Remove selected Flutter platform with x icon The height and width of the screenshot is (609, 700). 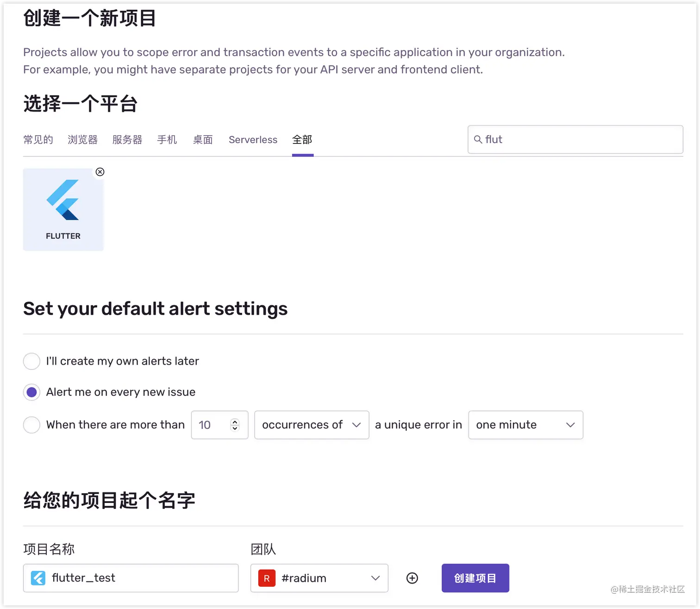pyautogui.click(x=100, y=172)
